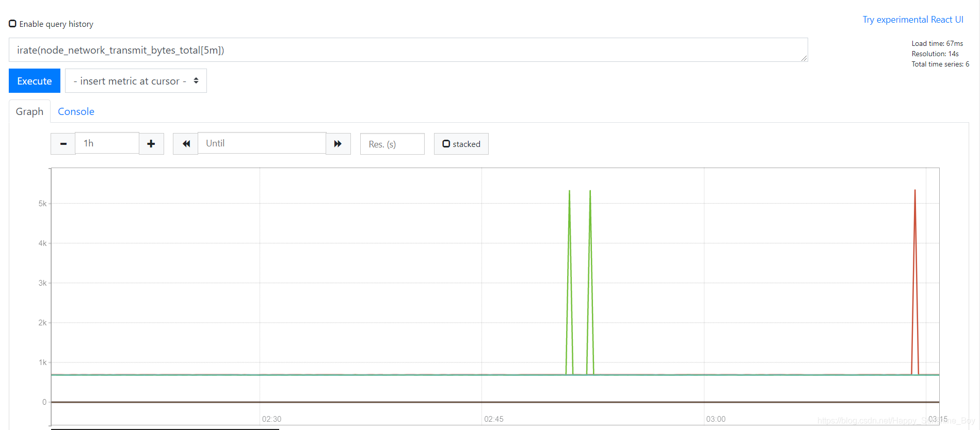Enable the query history checkbox
This screenshot has height=430, width=980.
tap(12, 24)
